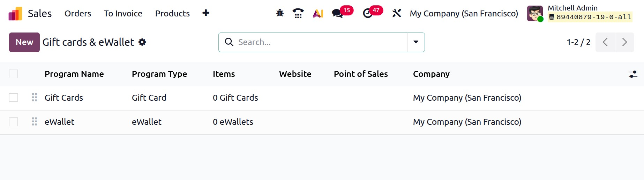
Task: Go to the next page arrow
Action: 624,42
